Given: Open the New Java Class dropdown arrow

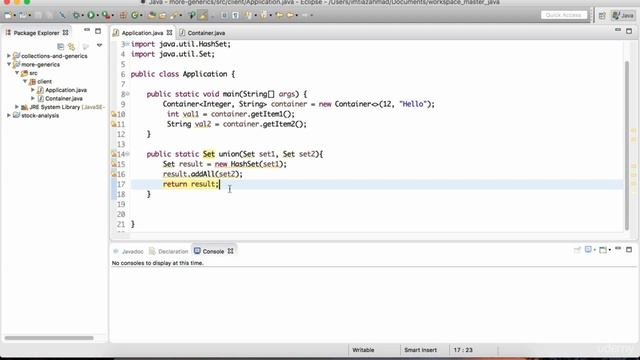Looking at the screenshot, I should 141,16.
